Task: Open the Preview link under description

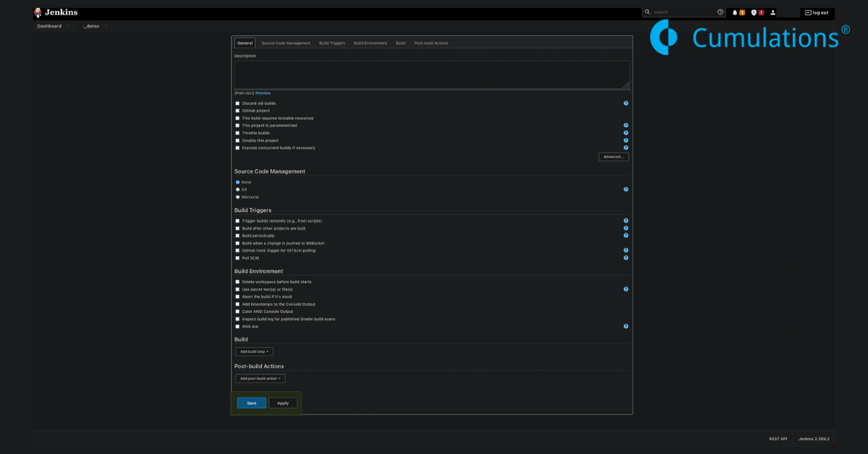Action: tap(263, 93)
